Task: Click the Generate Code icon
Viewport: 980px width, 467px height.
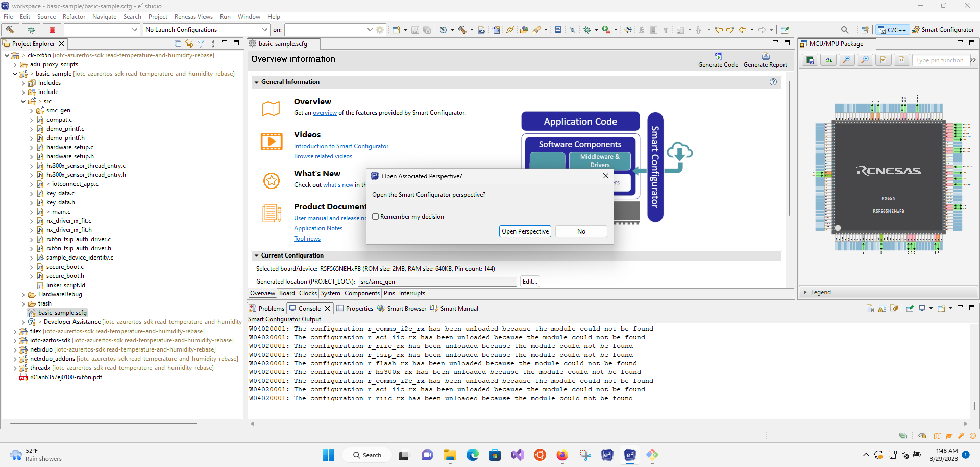Action: tap(718, 56)
